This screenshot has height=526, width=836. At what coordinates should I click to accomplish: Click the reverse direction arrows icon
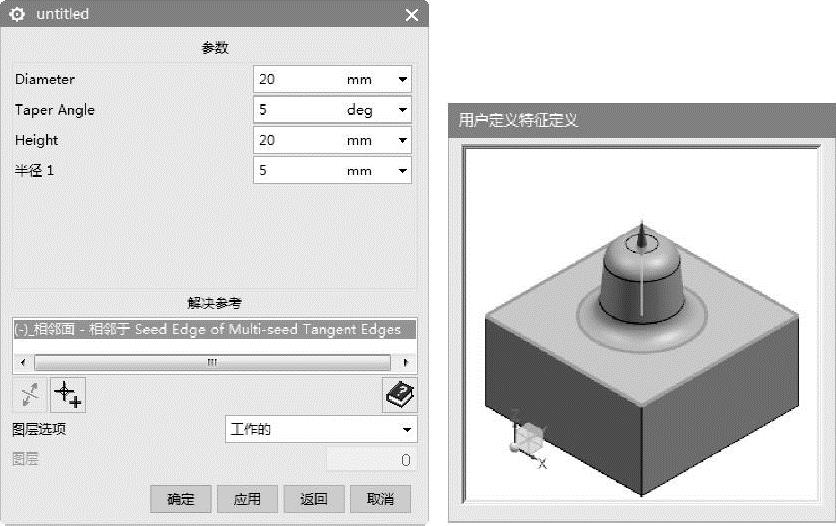coord(30,395)
